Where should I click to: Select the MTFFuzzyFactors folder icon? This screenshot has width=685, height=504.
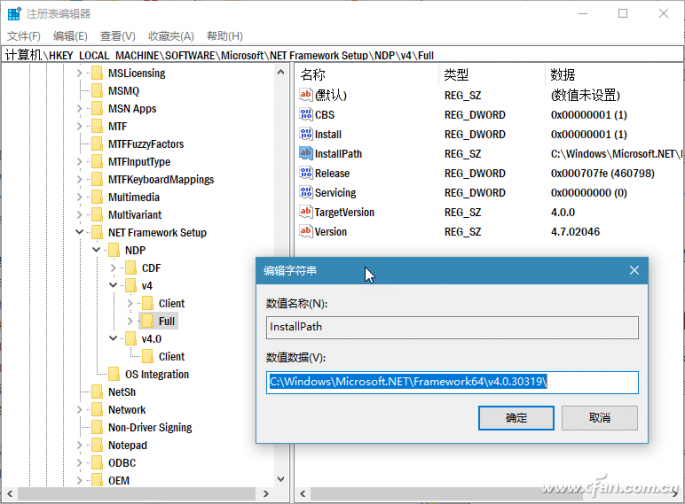click(97, 144)
